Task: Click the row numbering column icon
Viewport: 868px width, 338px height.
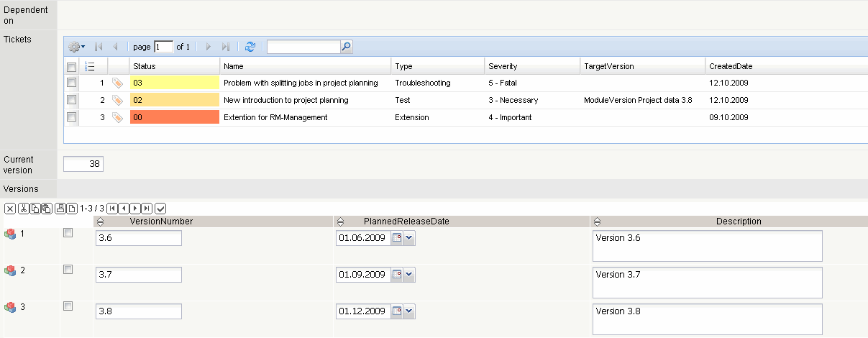Action: pos(90,66)
